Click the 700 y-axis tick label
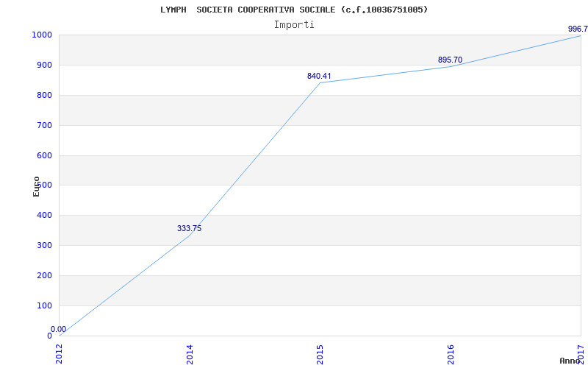This screenshot has height=368, width=588. point(44,125)
